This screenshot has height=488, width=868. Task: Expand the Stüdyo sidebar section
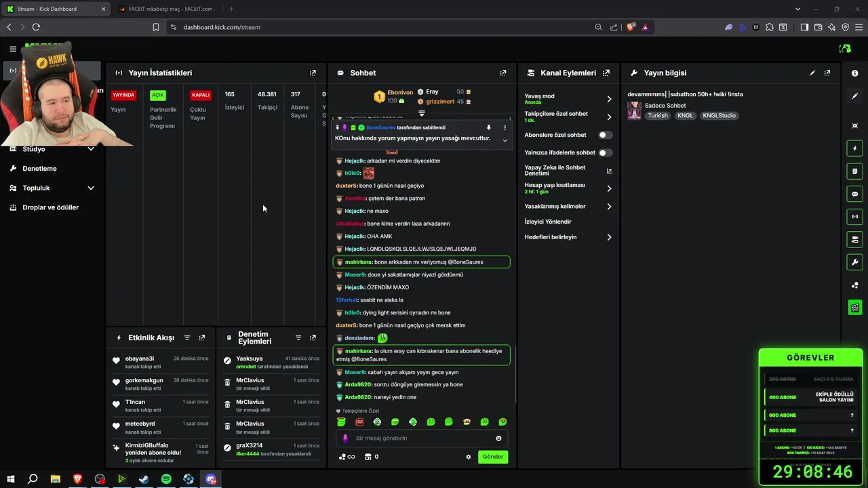click(x=91, y=148)
